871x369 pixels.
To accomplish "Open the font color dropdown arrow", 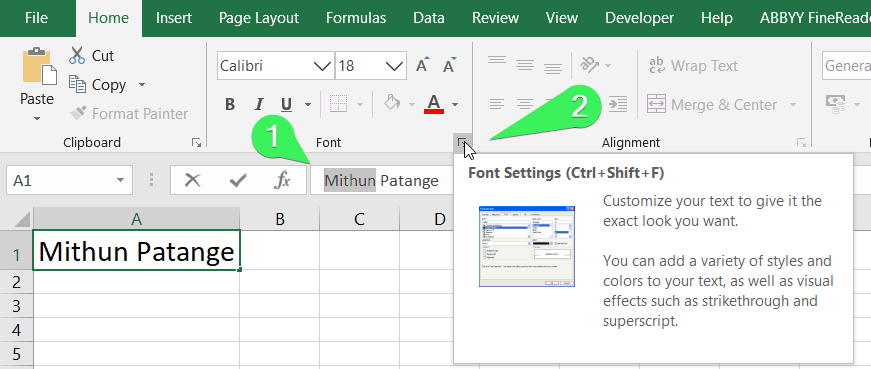I will (455, 104).
